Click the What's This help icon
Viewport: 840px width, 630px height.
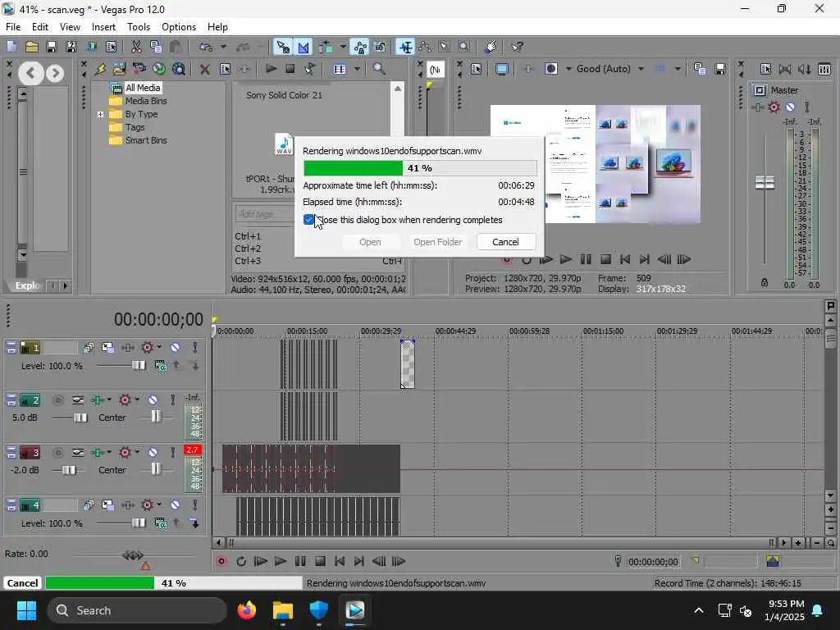(517, 47)
